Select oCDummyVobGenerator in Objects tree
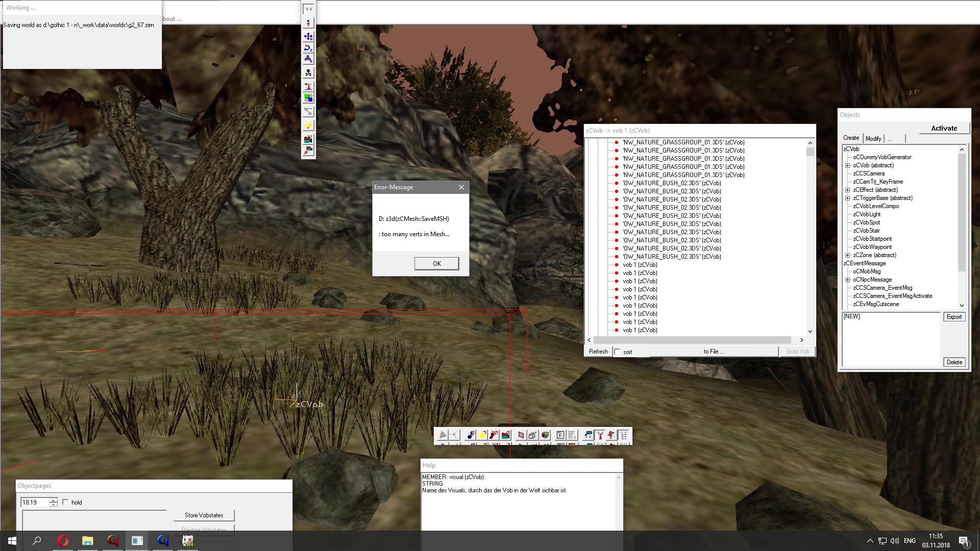The image size is (980, 551). point(882,157)
